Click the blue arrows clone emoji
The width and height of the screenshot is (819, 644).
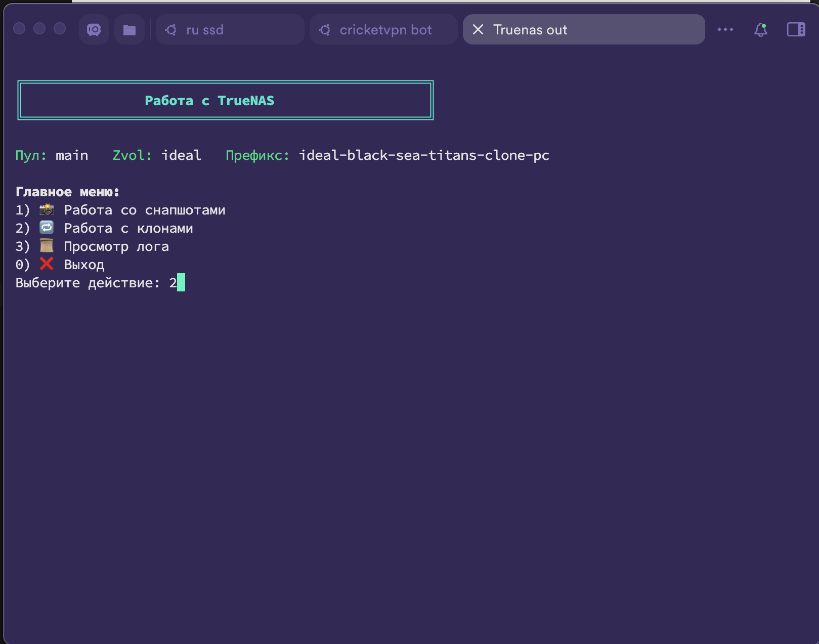click(47, 228)
